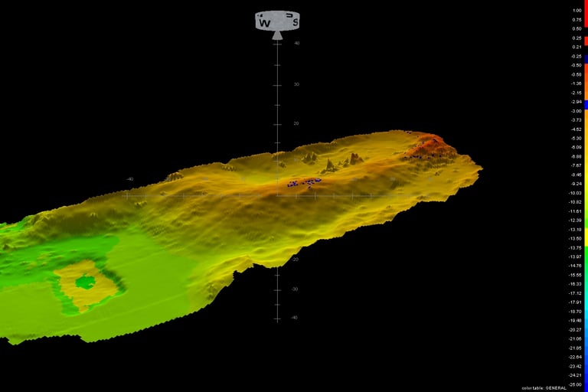Select the 20 label on the vertical axis
Screen dimensions: 588x392
pos(296,123)
